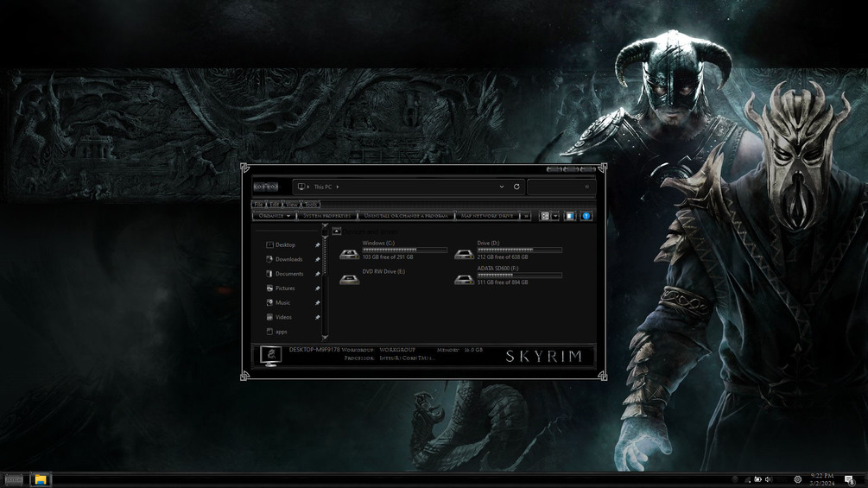Image resolution: width=868 pixels, height=488 pixels.
Task: Open the Tools menu
Action: coord(311,204)
